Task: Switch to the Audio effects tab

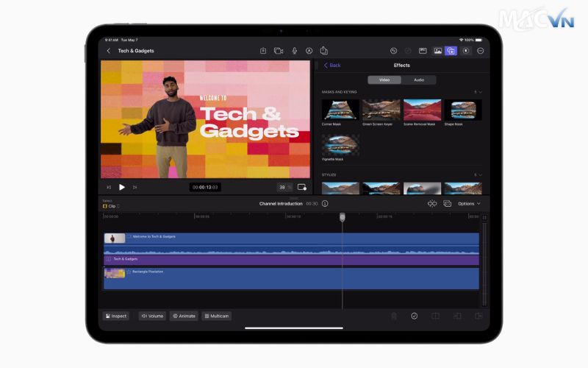Action: (419, 79)
